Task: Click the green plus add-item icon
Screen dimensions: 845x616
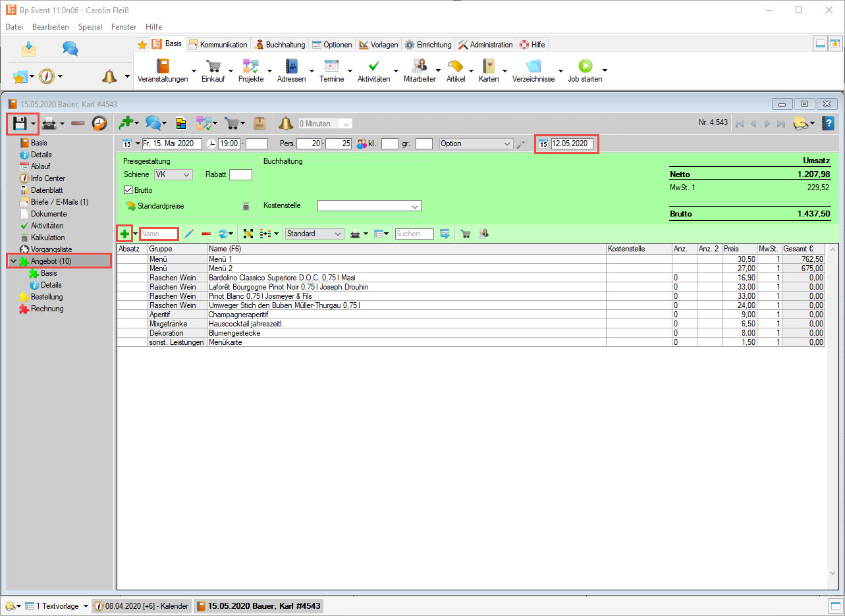Action: pyautogui.click(x=124, y=234)
